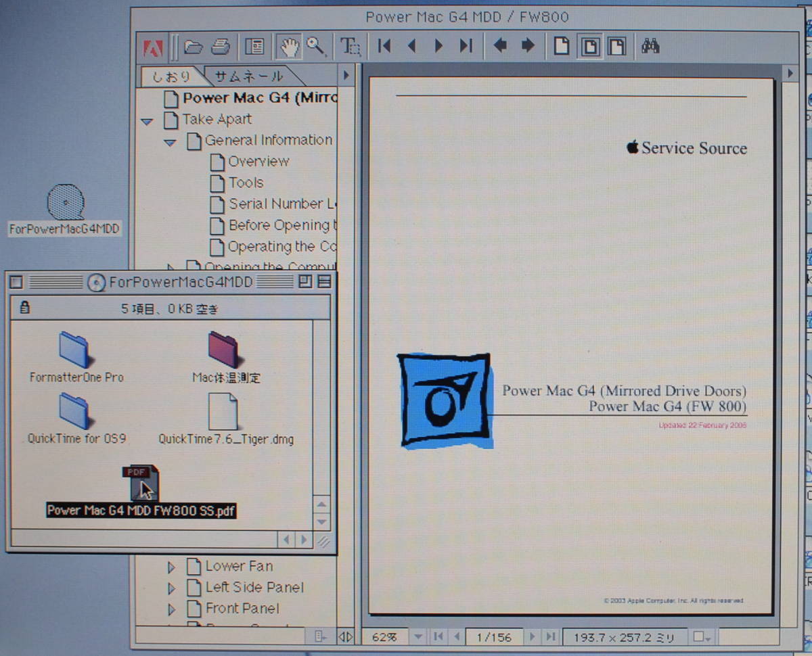Set view to Actual Size
The width and height of the screenshot is (812, 656).
click(x=562, y=47)
